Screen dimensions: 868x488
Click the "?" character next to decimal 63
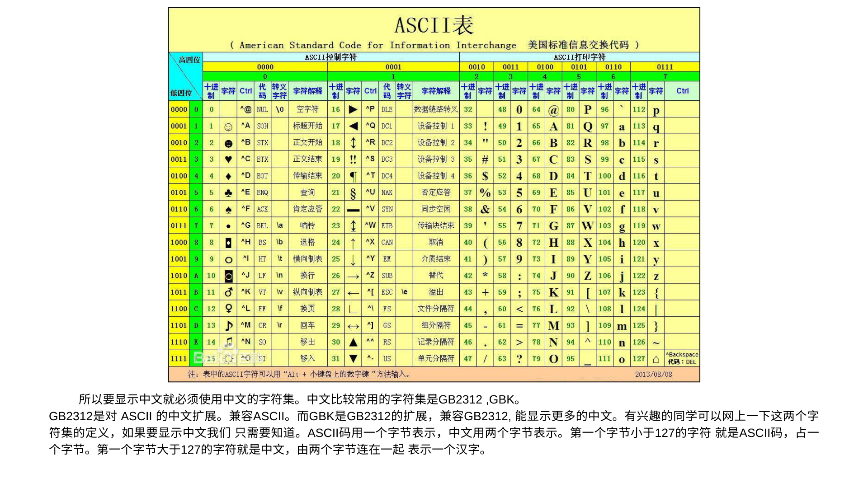pos(519,359)
